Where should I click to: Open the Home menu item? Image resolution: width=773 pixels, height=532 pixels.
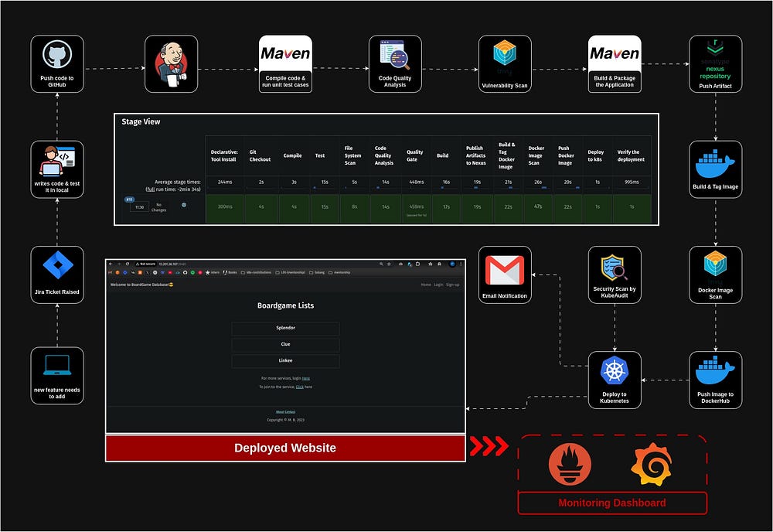click(x=426, y=285)
